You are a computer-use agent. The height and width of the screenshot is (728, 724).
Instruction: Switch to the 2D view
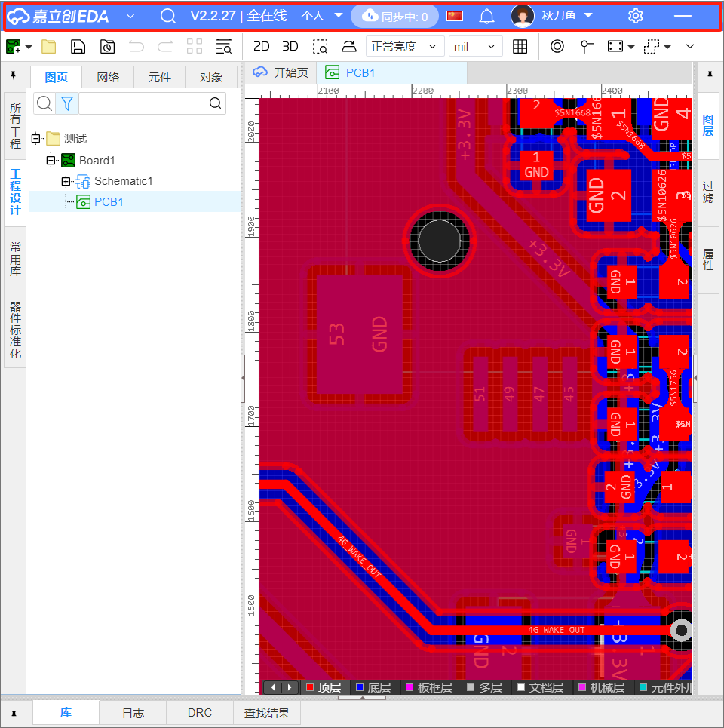pyautogui.click(x=261, y=47)
